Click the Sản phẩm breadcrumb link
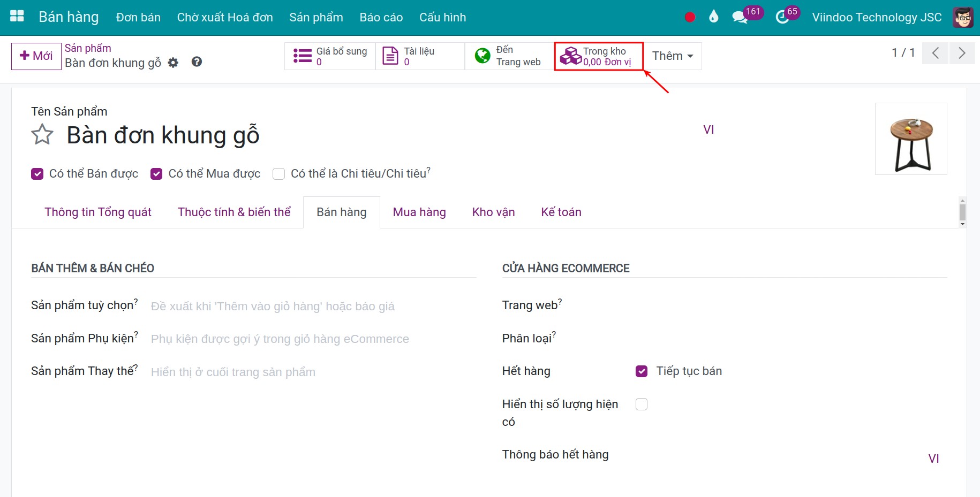This screenshot has height=497, width=980. [x=88, y=48]
